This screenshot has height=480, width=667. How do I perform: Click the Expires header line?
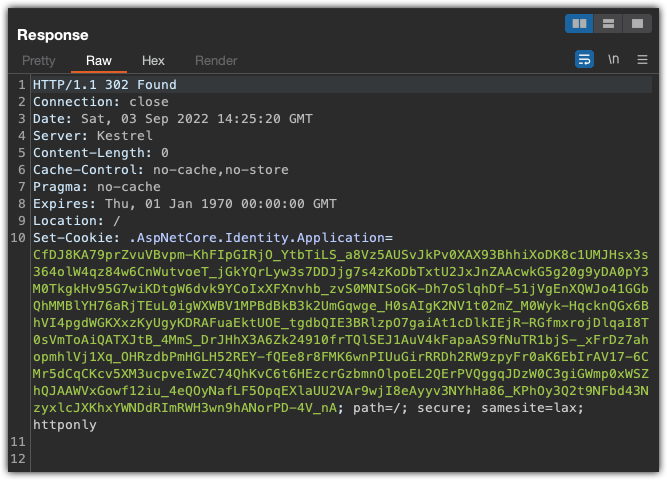tap(185, 204)
